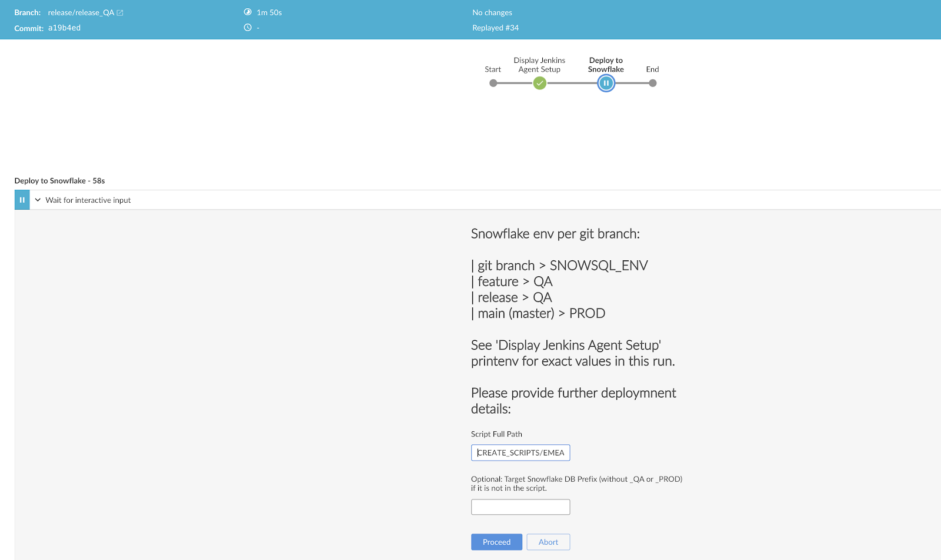Click the 'Wait for interactive input' step label
This screenshot has width=941, height=560.
tap(88, 200)
